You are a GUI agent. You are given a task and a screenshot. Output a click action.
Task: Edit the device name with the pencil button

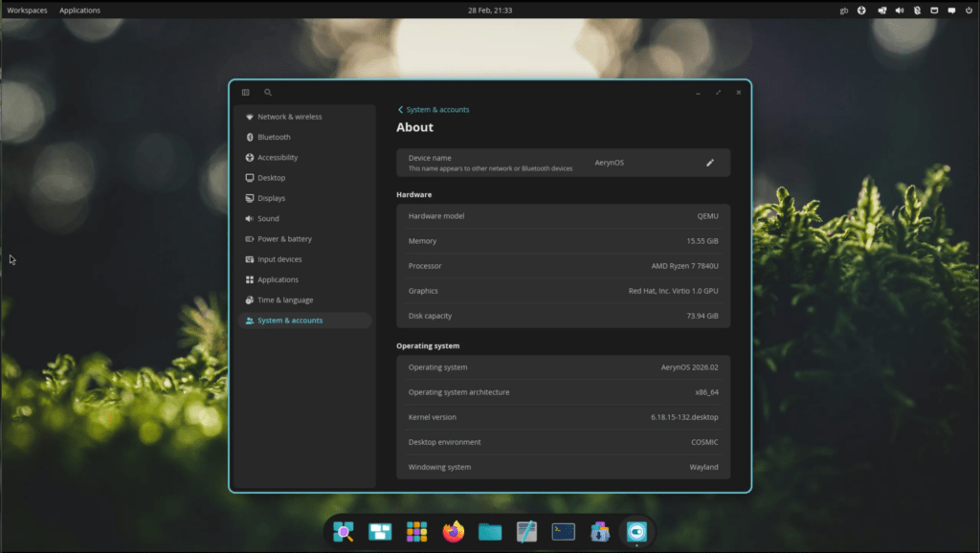coord(710,163)
